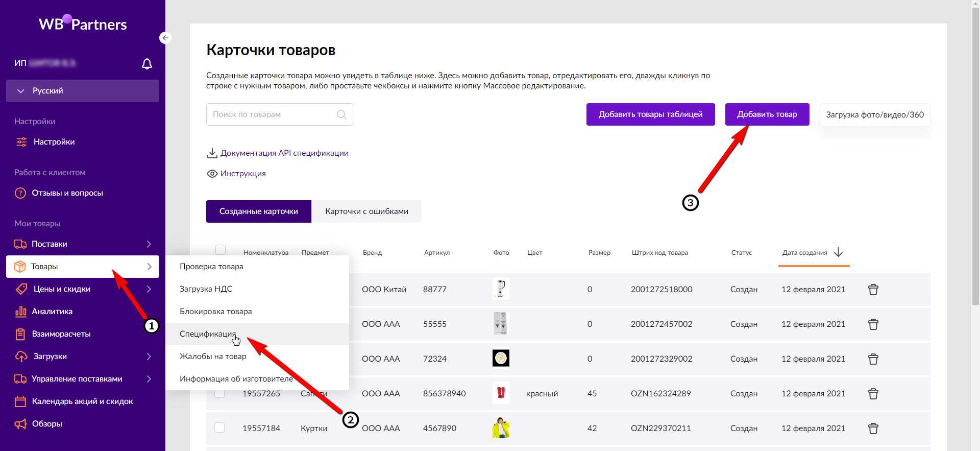Screen dimensions: 980x451
Task: Open photo thumbnail for article 72324
Action: point(501,358)
